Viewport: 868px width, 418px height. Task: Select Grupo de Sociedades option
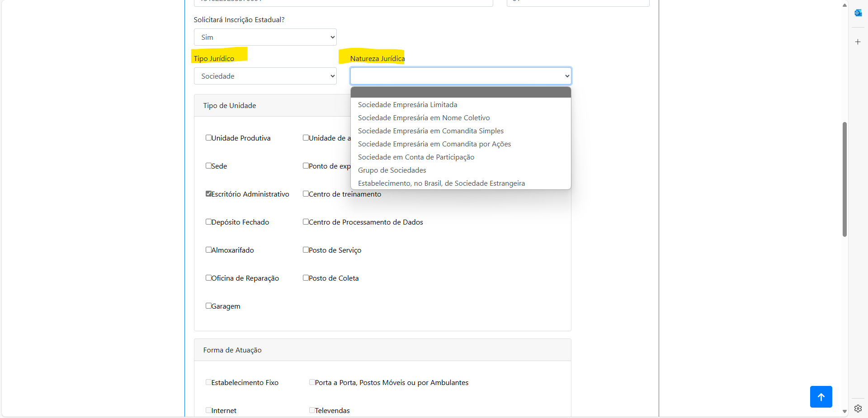click(461, 170)
